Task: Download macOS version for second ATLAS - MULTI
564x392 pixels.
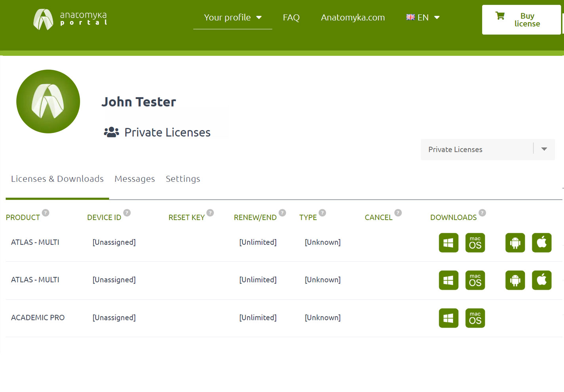Action: 475,280
